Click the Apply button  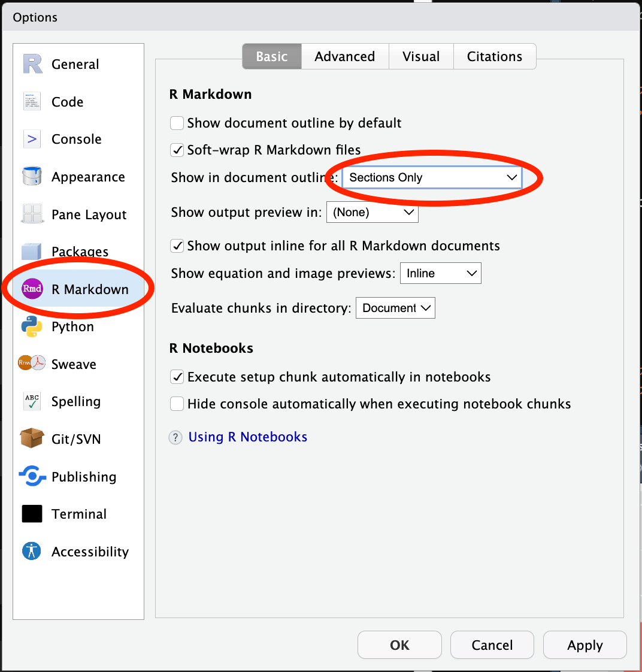pyautogui.click(x=585, y=644)
